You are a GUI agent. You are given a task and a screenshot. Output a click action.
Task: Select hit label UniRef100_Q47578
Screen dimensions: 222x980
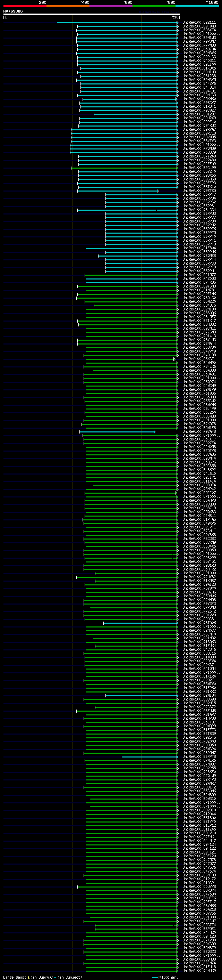(199, 860)
